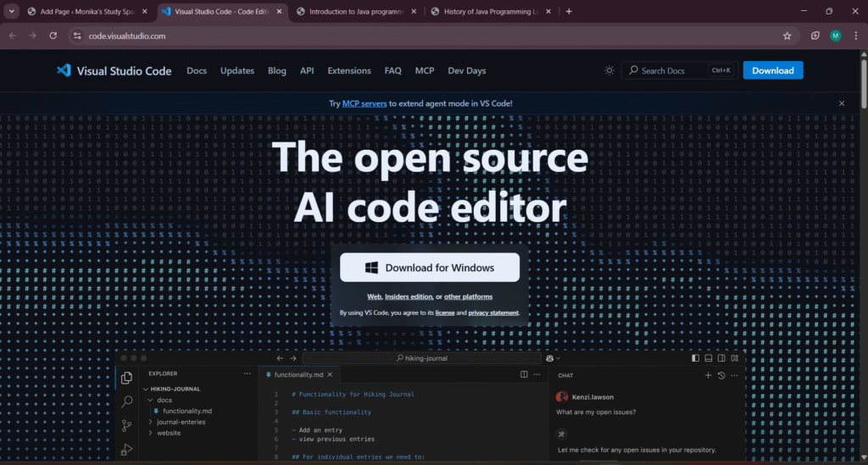
Task: Click the browser reload button
Action: [x=53, y=36]
